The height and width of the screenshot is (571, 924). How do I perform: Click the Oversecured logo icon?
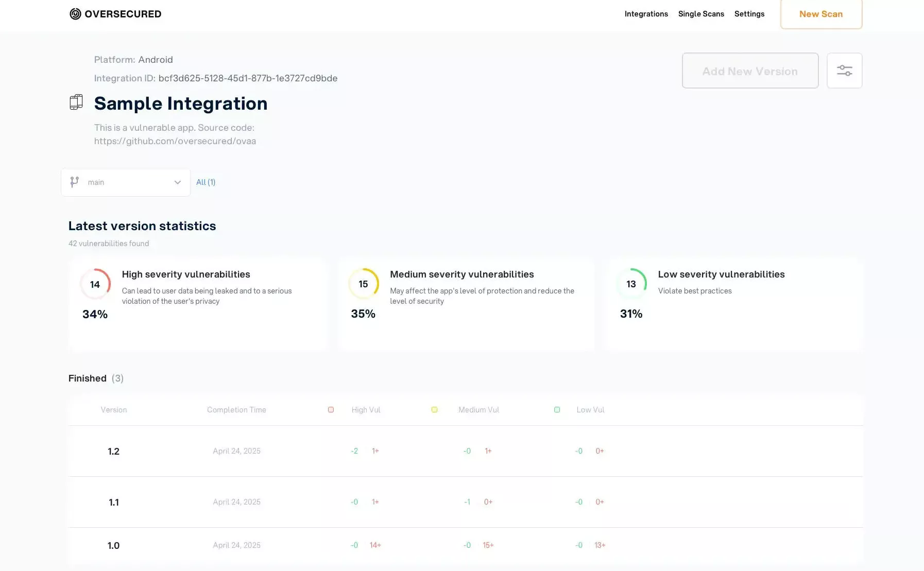pyautogui.click(x=75, y=14)
